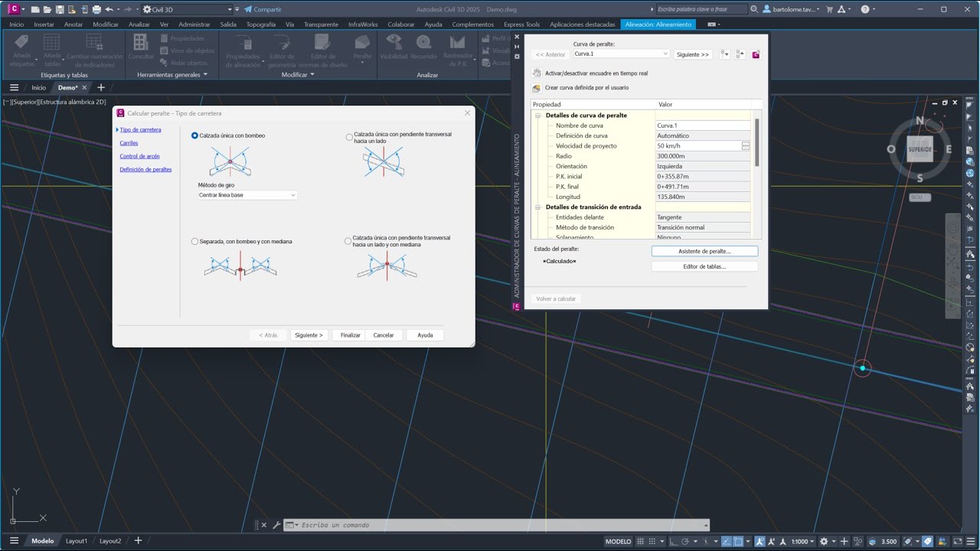Viewport: 980px width, 551px height.
Task: Click the Rastreador de P.K. icon
Action: [x=458, y=51]
